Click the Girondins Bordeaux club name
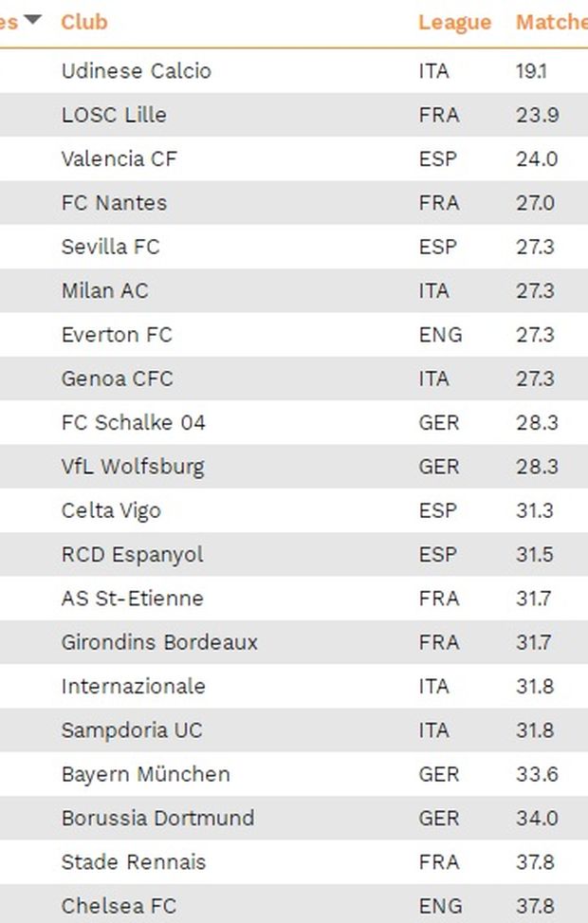Viewport: 588px width, 923px height. click(x=159, y=642)
